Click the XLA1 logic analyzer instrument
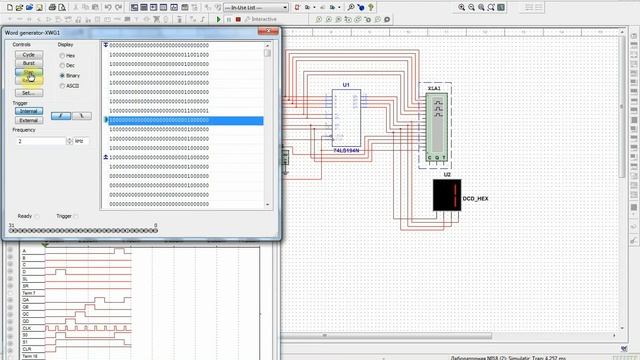Screen dimensions: 640x360 click(x=436, y=127)
